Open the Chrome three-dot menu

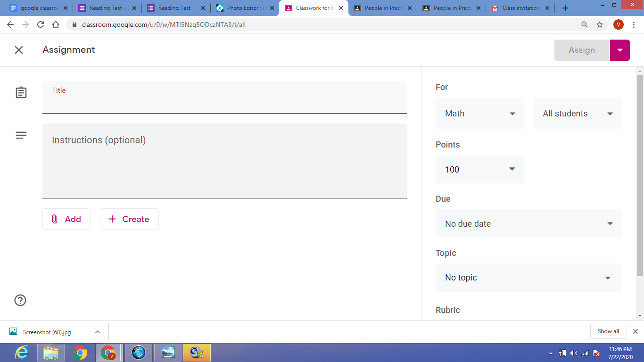634,25
